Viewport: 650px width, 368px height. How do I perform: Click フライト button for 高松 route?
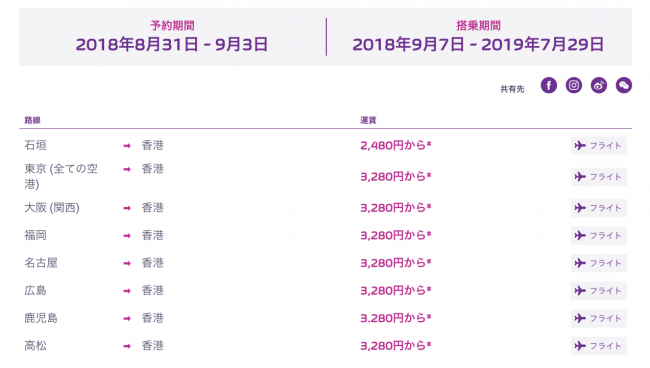tap(599, 346)
